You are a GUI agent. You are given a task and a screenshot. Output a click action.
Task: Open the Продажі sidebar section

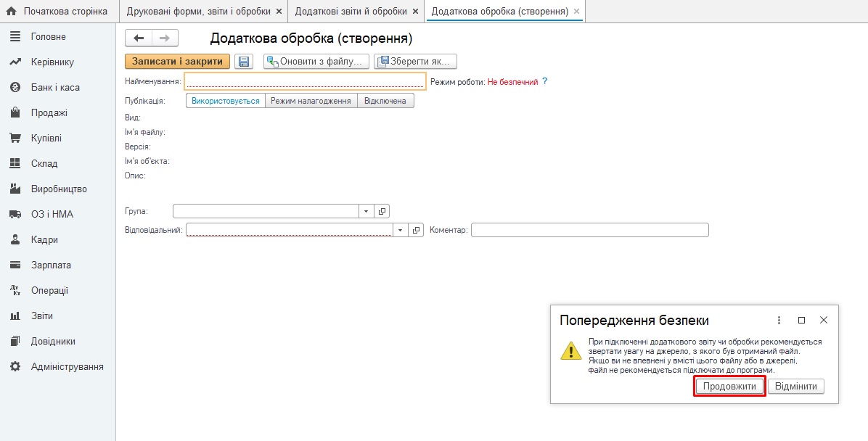click(49, 112)
